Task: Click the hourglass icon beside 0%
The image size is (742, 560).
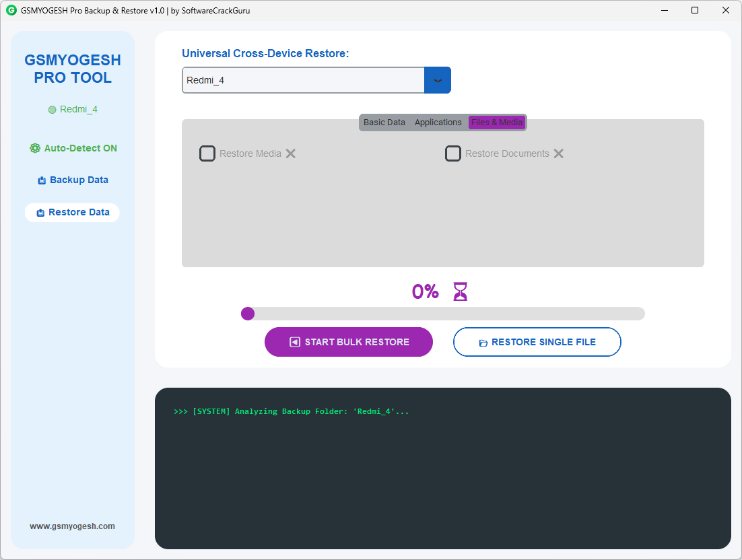Action: [x=460, y=291]
